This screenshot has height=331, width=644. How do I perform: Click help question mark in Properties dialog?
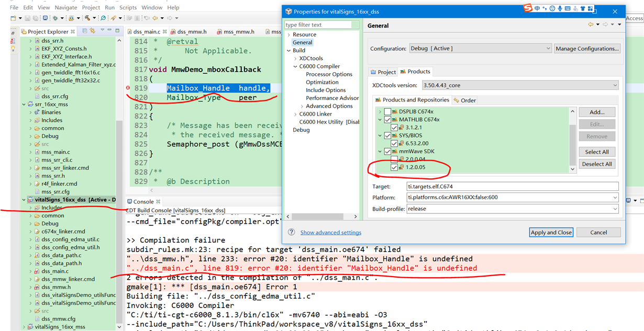291,232
